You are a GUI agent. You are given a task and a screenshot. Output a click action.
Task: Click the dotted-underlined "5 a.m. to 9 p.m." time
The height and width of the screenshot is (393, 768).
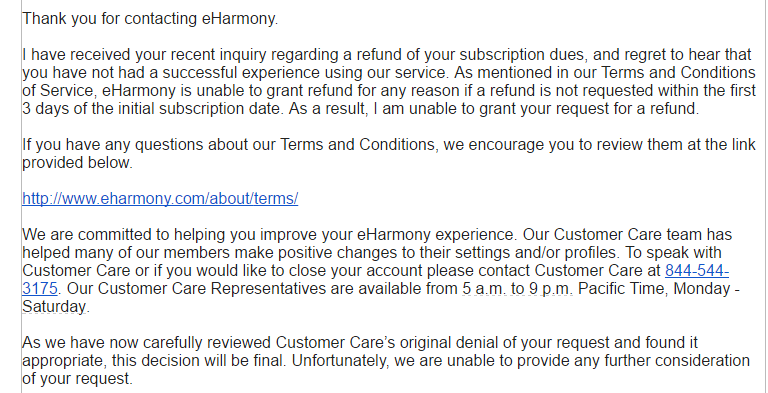[517, 289]
